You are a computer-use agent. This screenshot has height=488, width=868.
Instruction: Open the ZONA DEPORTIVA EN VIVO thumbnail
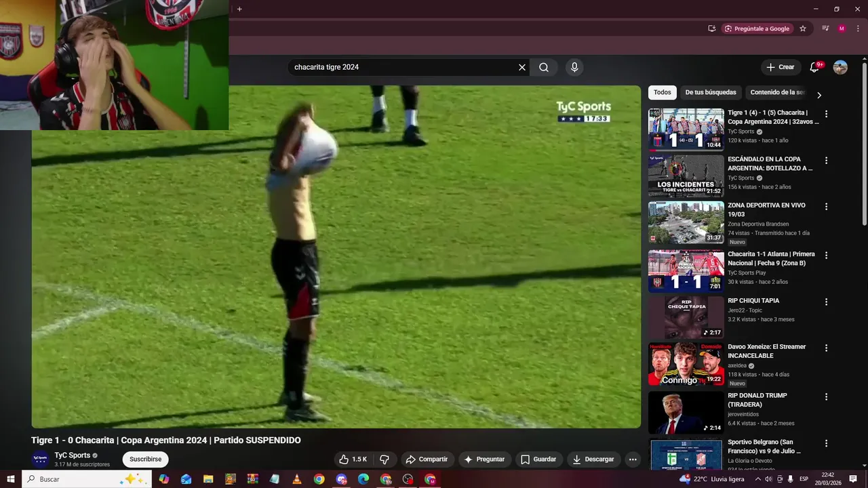(686, 222)
